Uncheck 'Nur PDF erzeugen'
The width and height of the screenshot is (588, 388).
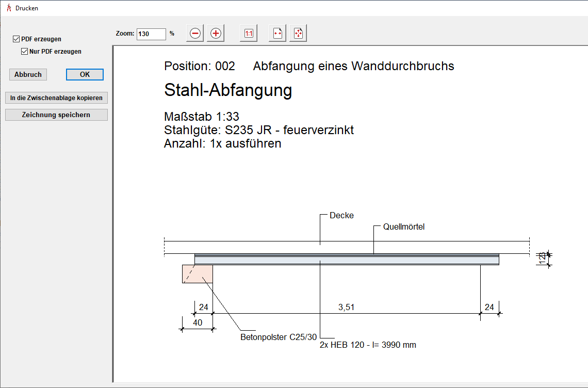[x=24, y=52]
